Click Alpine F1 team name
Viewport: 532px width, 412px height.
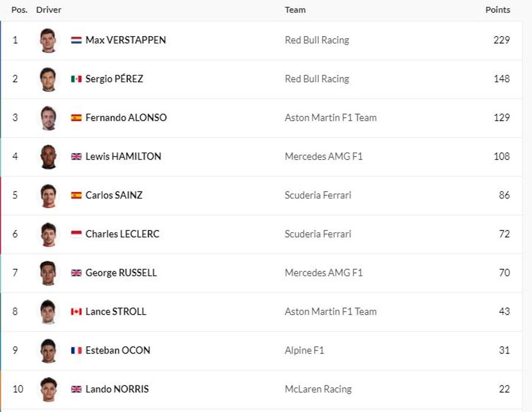coord(304,350)
